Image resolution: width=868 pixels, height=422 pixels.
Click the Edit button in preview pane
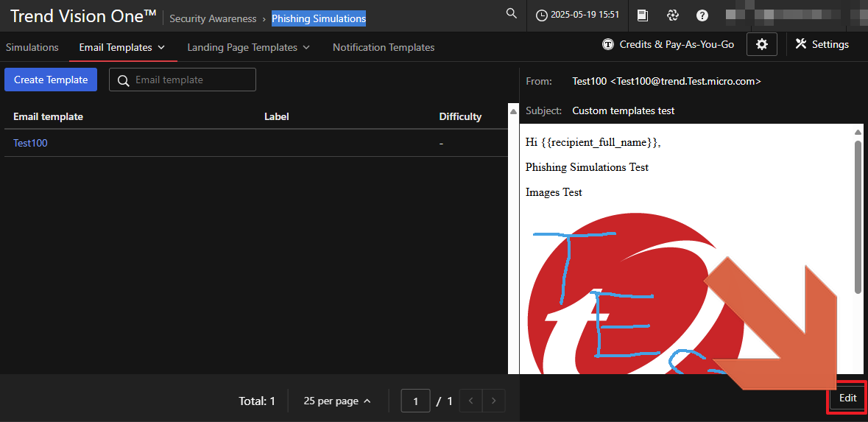[847, 398]
